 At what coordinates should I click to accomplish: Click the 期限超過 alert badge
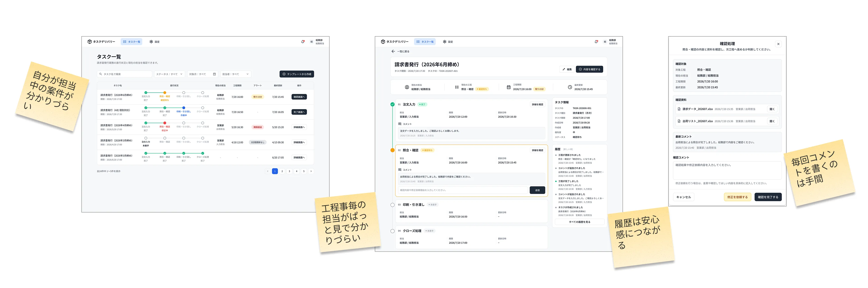click(257, 127)
